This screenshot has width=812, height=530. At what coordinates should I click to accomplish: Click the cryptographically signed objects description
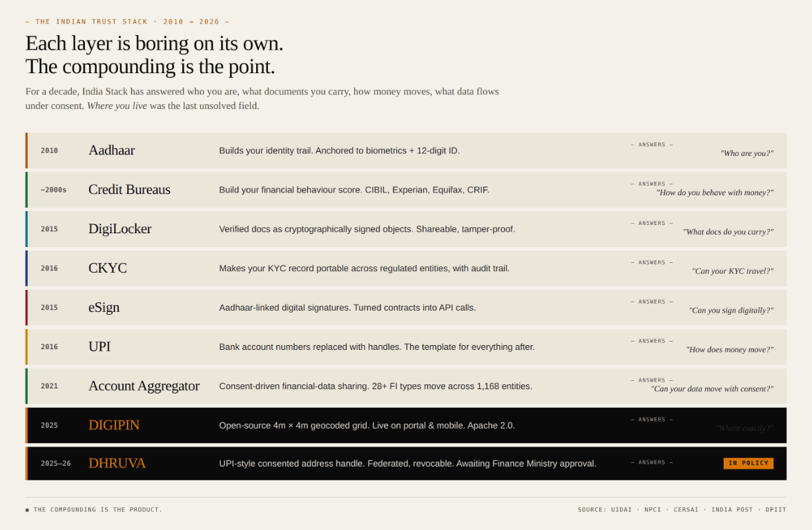[x=367, y=229]
